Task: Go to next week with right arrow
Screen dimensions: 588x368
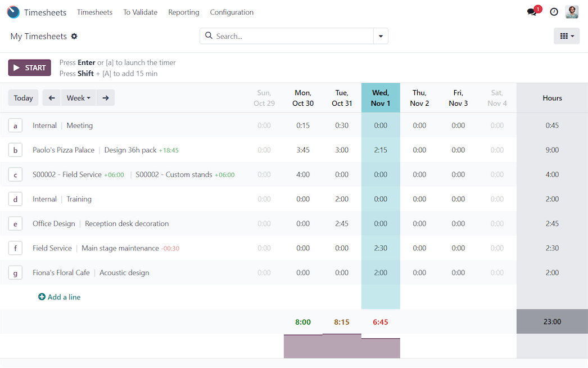Action: [x=106, y=98]
